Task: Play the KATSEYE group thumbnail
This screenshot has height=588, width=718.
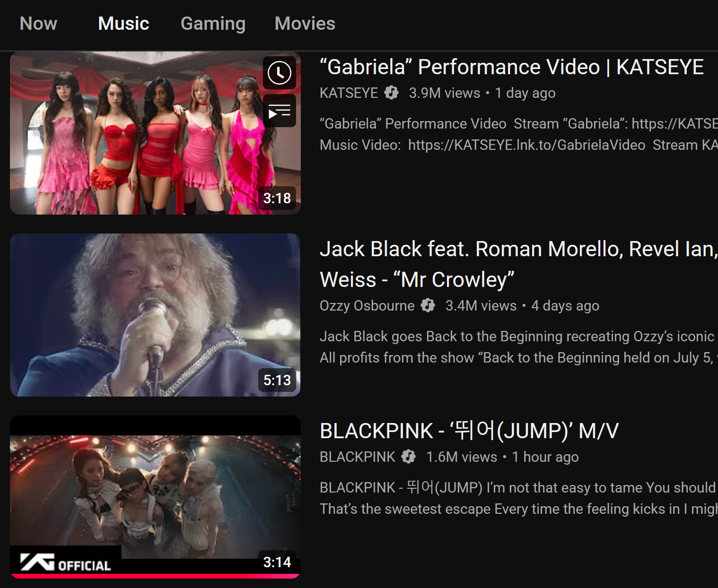Action: (155, 133)
